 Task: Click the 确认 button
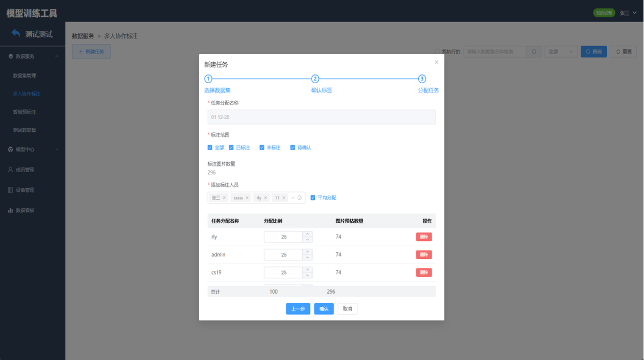[324, 309]
